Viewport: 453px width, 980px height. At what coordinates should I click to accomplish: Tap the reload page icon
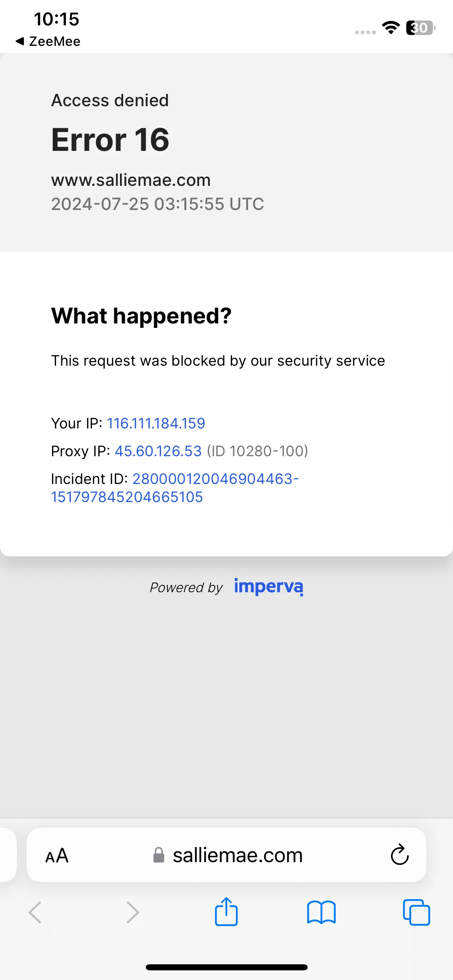(399, 854)
